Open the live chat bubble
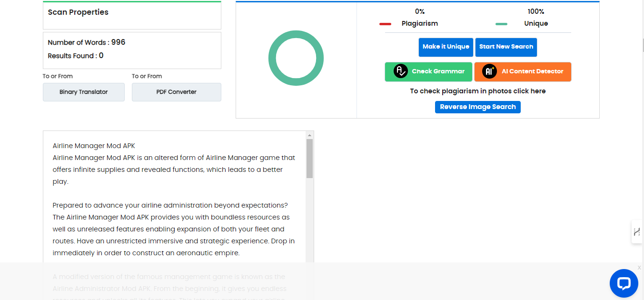Viewport: 644px width, 300px height. tap(624, 283)
